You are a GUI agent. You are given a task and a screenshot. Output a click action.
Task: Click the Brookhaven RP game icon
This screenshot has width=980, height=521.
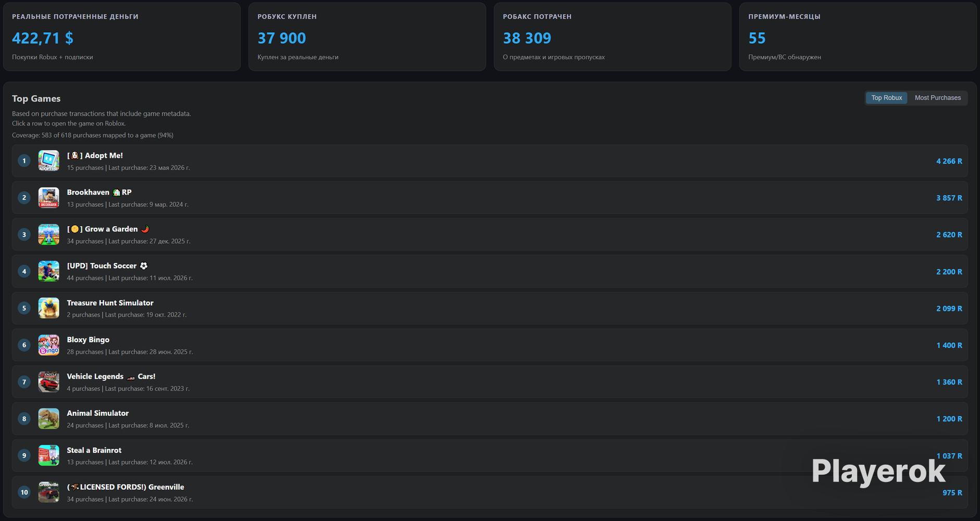pyautogui.click(x=48, y=198)
